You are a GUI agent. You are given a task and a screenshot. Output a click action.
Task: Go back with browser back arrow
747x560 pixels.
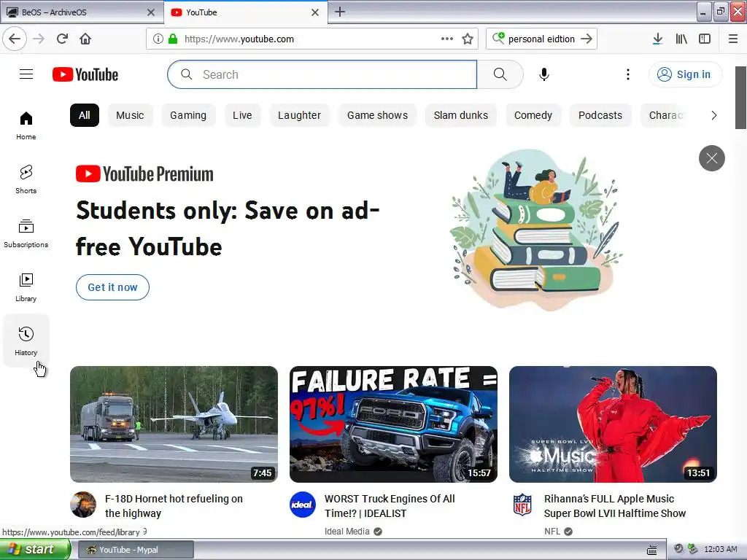[15, 39]
